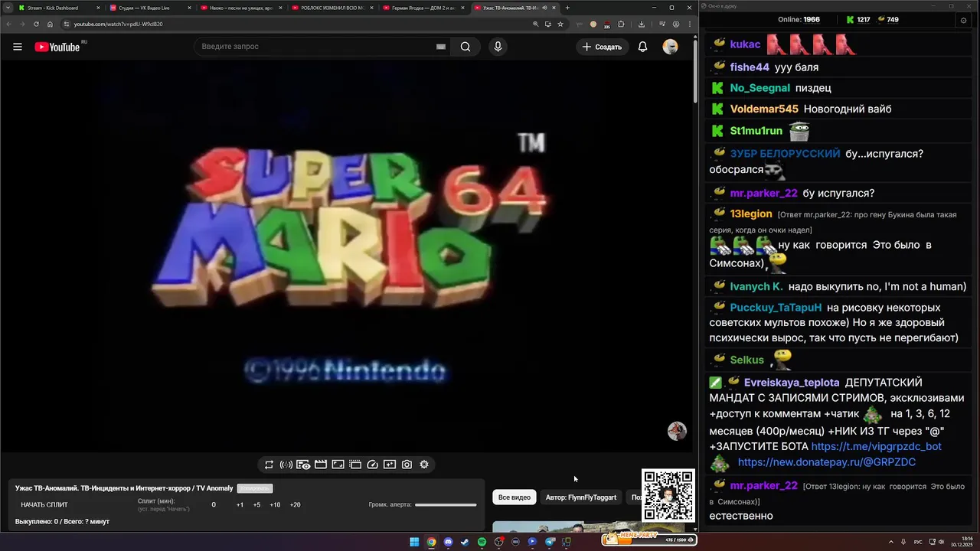Take a screenshot with the camera icon
Viewport: 980px width, 551px height.
tap(407, 465)
